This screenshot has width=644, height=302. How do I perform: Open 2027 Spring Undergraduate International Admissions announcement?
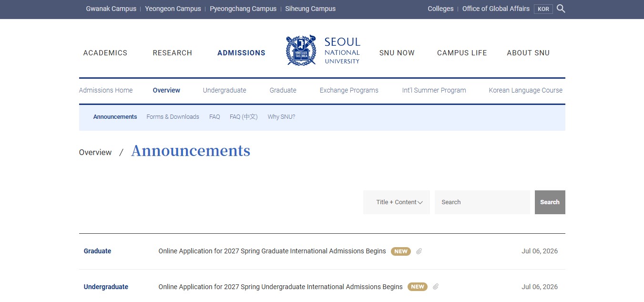[x=281, y=287]
